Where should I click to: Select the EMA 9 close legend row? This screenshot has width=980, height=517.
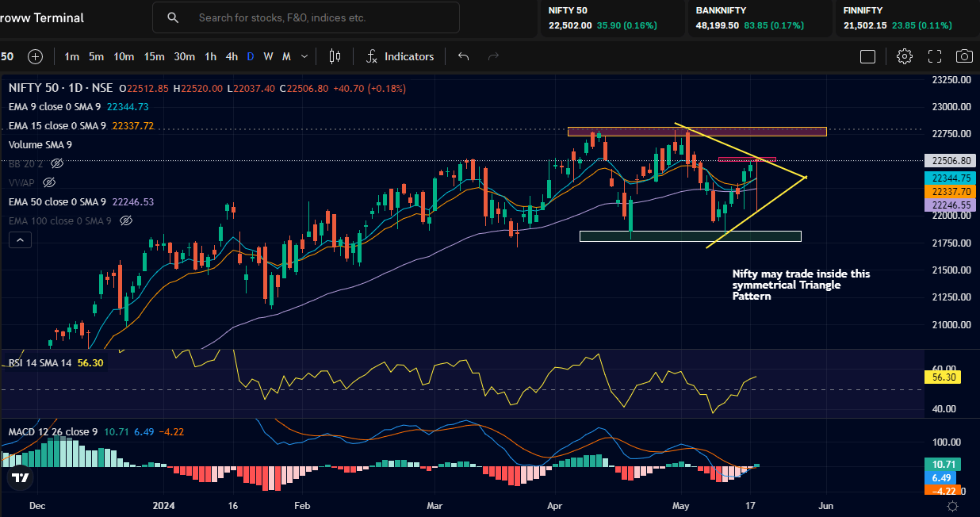pos(78,106)
